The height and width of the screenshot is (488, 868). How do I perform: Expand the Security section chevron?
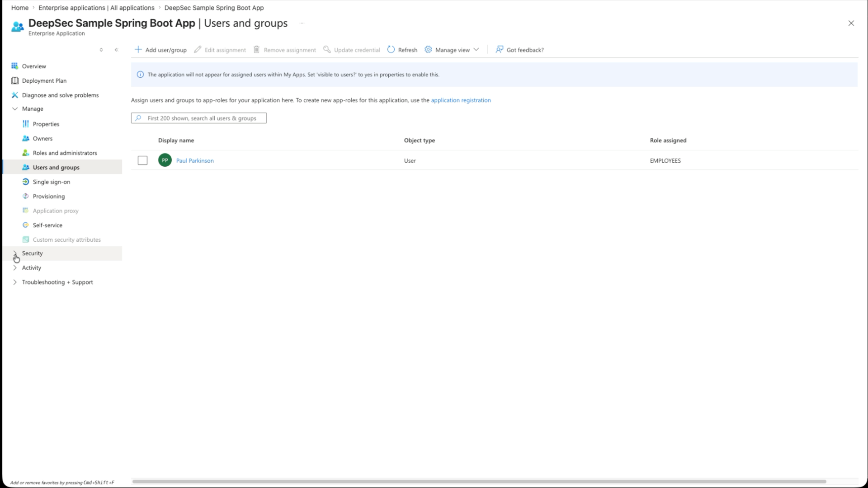15,253
